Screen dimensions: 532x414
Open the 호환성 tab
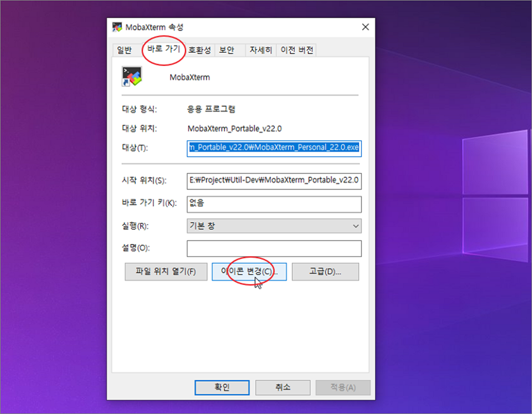pyautogui.click(x=200, y=50)
